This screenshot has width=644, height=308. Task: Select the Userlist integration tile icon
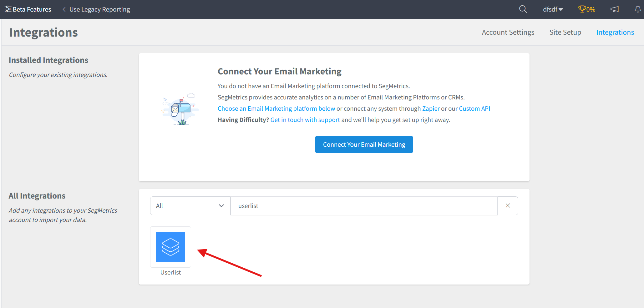(x=170, y=247)
